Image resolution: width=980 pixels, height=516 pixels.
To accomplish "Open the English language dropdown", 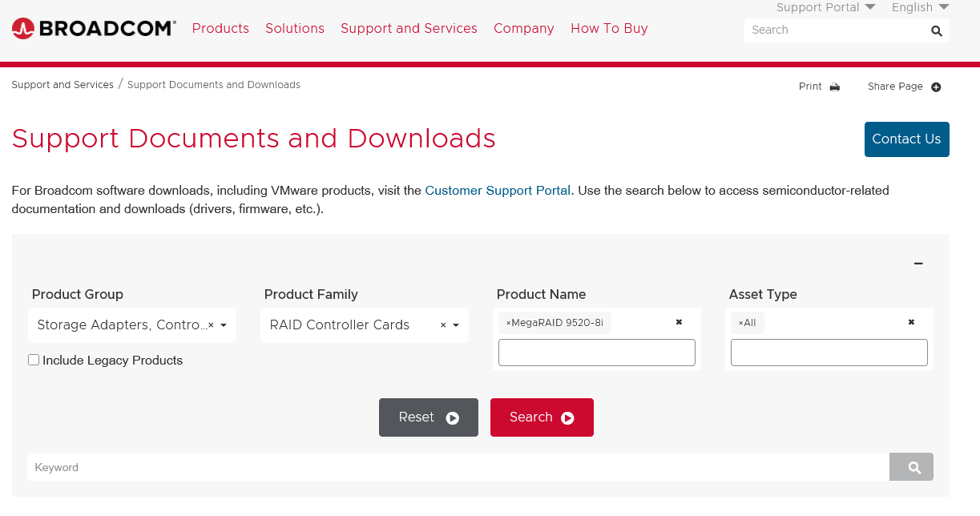I will [920, 7].
